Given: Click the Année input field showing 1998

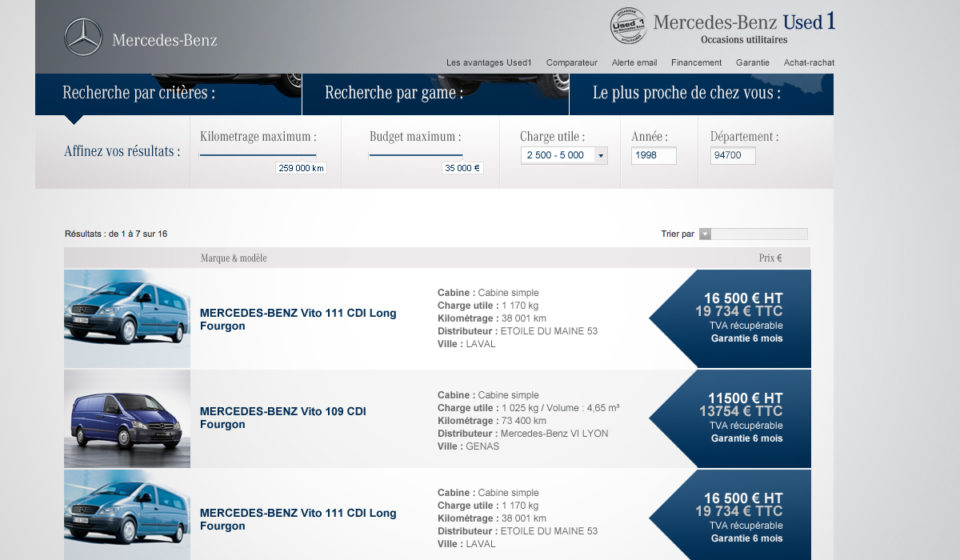Looking at the screenshot, I should (653, 155).
